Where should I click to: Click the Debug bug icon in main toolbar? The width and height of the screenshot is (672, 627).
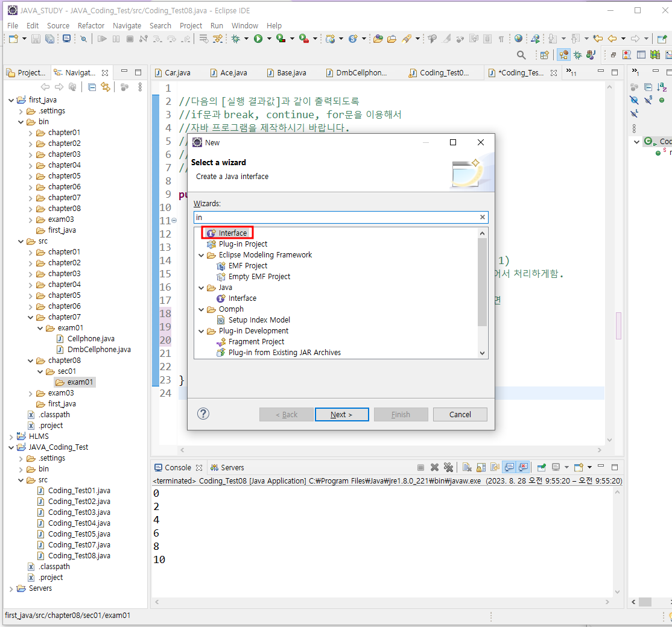point(235,39)
